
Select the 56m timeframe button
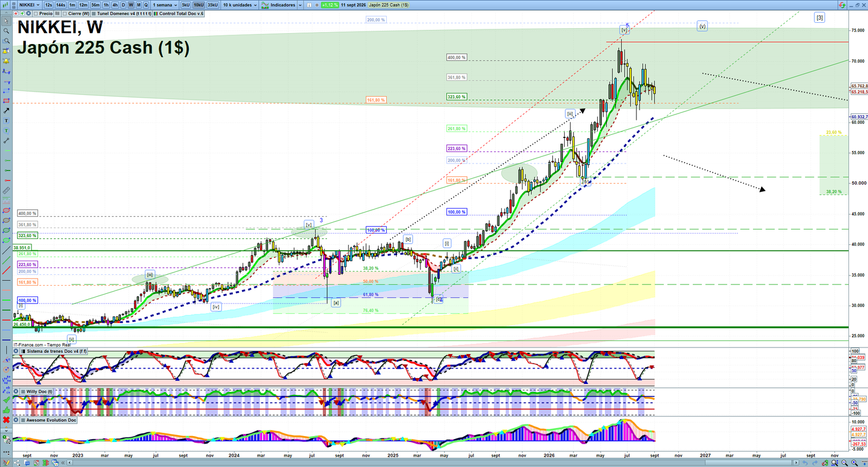point(95,5)
